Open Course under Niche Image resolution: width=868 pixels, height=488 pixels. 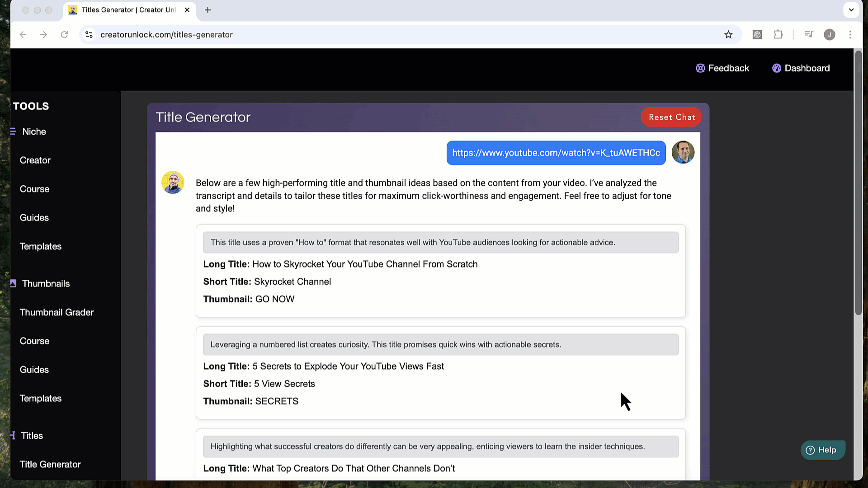(35, 189)
